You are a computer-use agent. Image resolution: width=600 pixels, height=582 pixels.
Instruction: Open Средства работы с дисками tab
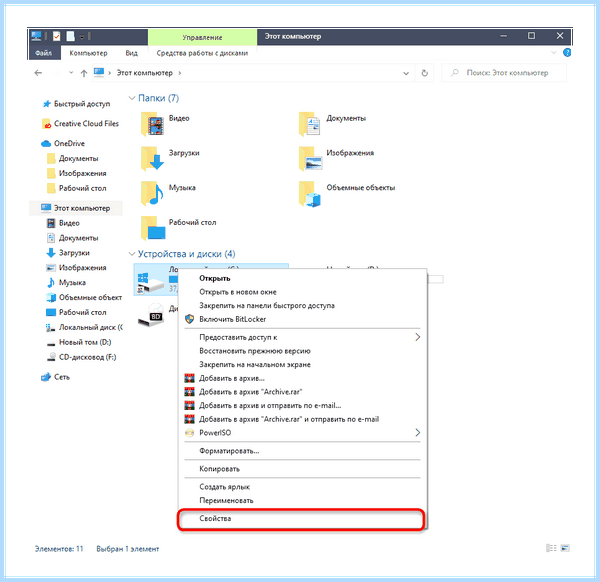pos(202,53)
